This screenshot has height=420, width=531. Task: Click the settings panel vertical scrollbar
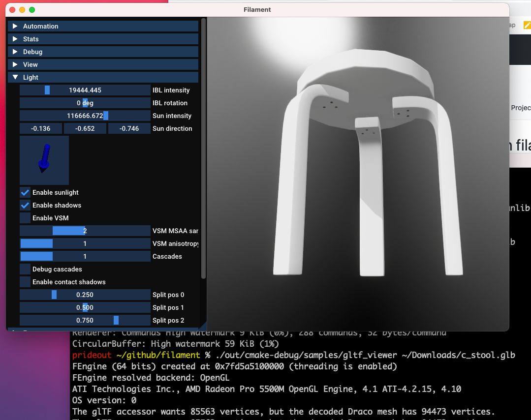click(204, 148)
